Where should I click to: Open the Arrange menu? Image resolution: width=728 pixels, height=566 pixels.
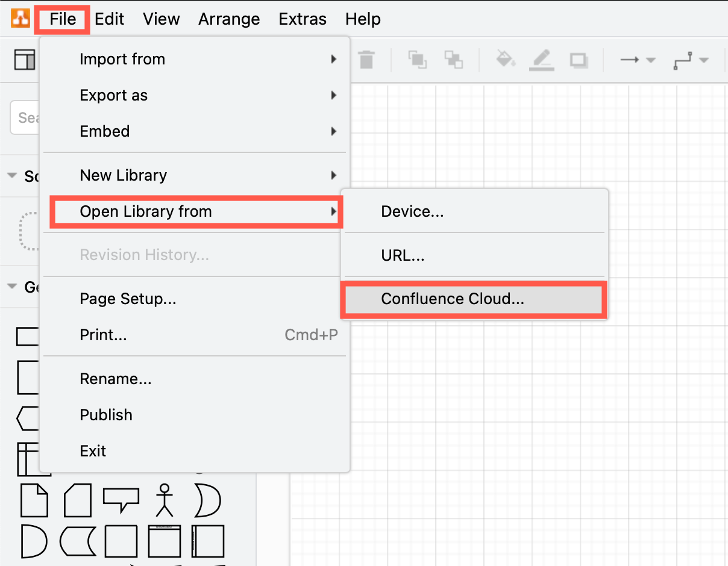pos(229,19)
